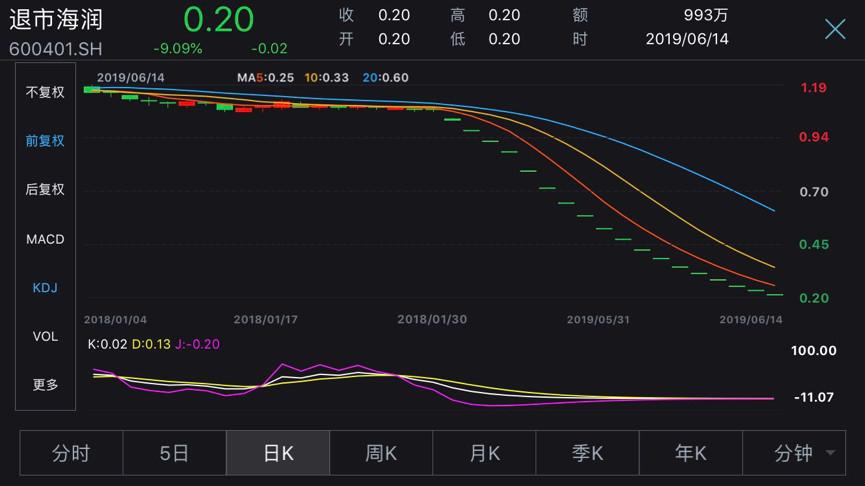Screen dimensions: 865x486
Task: Open the 月K monthly chart
Action: [x=485, y=453]
